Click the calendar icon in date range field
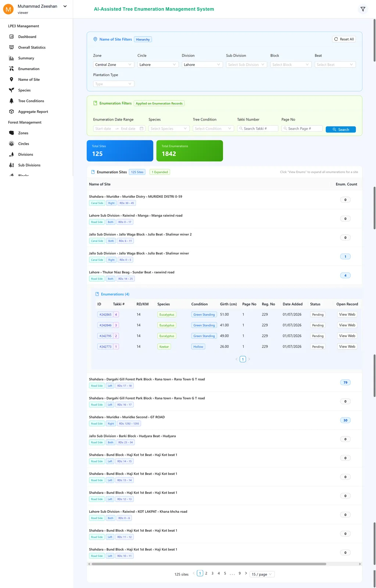The image size is (376, 588). coord(142,129)
